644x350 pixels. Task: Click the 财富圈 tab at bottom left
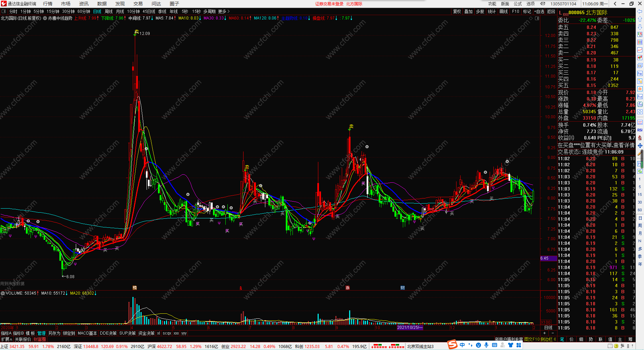(x=40, y=339)
